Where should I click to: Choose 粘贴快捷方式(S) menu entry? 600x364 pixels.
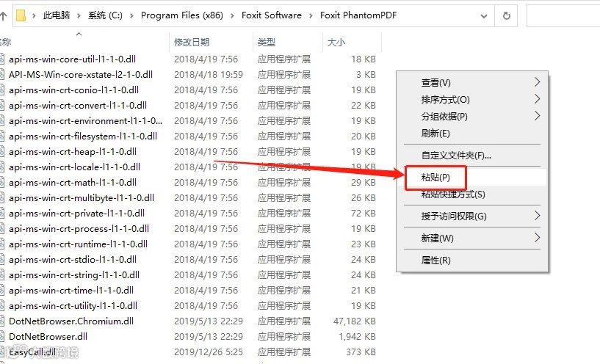pyautogui.click(x=472, y=194)
